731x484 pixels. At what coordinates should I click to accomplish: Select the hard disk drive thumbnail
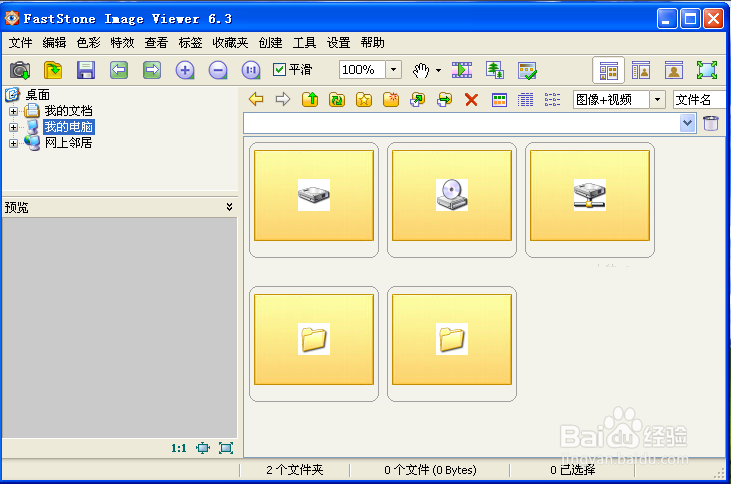click(314, 200)
